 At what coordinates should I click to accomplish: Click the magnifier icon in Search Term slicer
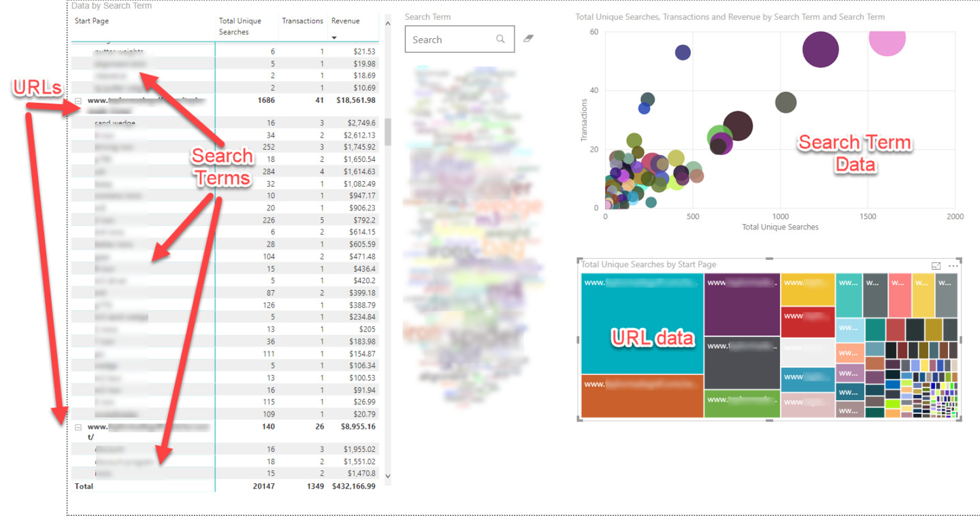tap(500, 39)
